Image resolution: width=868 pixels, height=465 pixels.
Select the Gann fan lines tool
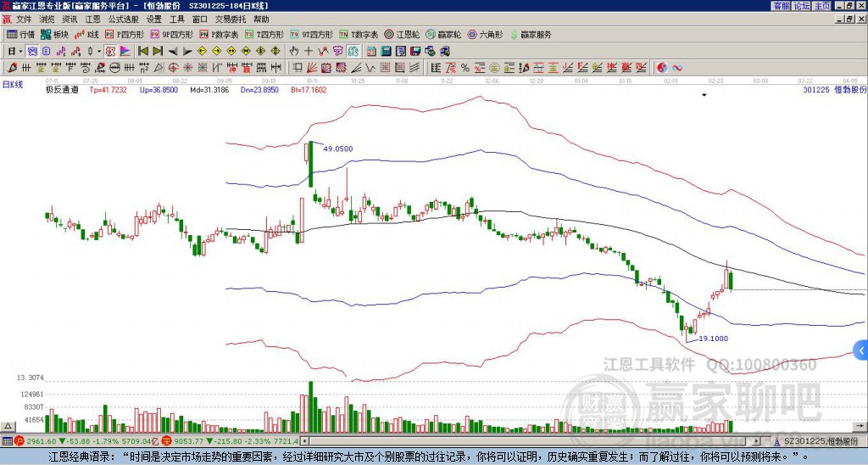coord(312,68)
